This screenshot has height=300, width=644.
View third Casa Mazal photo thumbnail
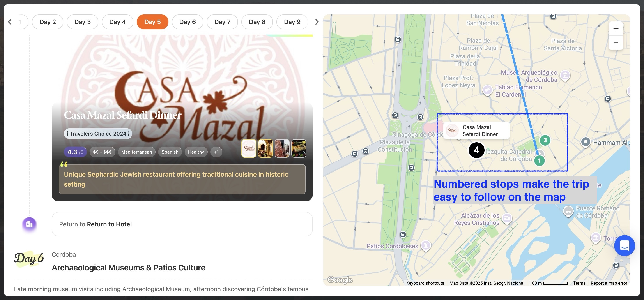pos(282,148)
